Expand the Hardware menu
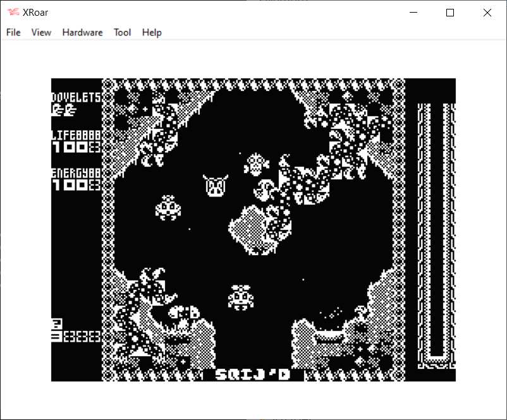The height and width of the screenshot is (420, 507). tap(82, 32)
